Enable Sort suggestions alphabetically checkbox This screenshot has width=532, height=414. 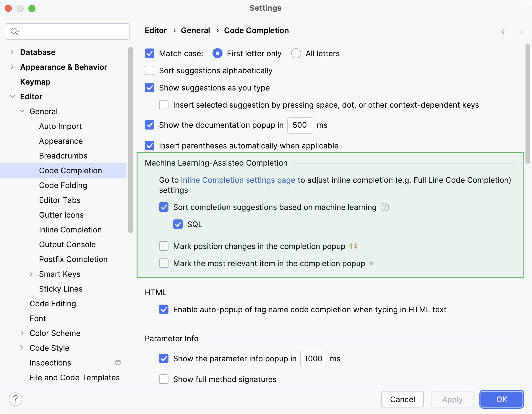pos(150,71)
